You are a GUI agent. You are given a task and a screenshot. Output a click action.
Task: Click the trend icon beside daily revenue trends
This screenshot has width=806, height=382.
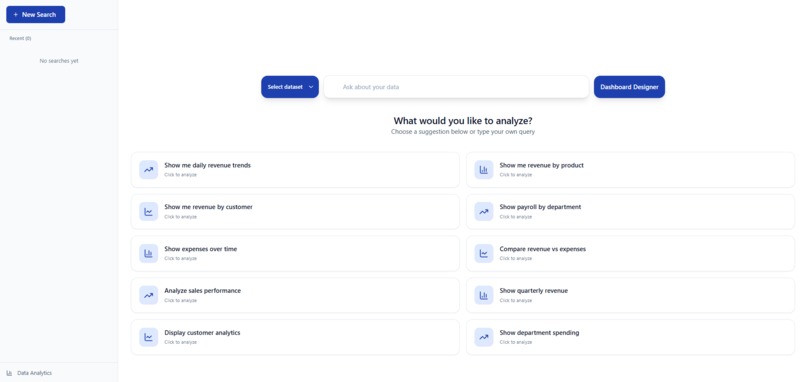(149, 170)
